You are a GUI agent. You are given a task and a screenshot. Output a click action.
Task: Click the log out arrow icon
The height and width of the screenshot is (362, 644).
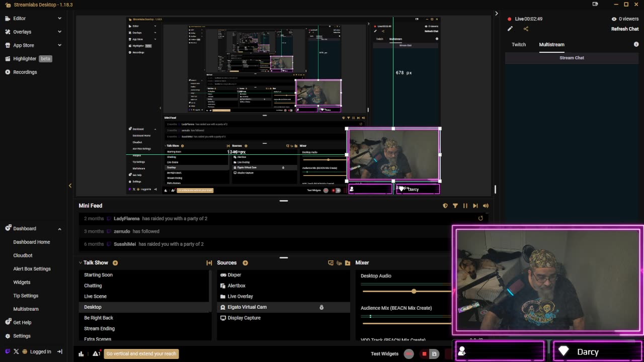click(60, 352)
